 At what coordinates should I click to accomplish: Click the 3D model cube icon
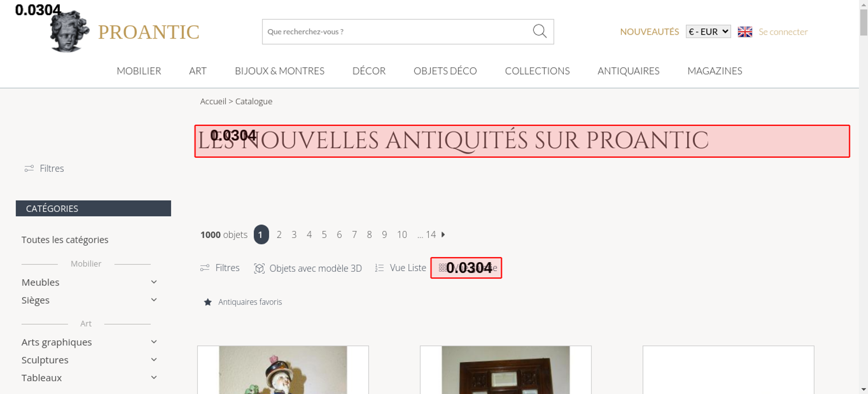coord(259,269)
